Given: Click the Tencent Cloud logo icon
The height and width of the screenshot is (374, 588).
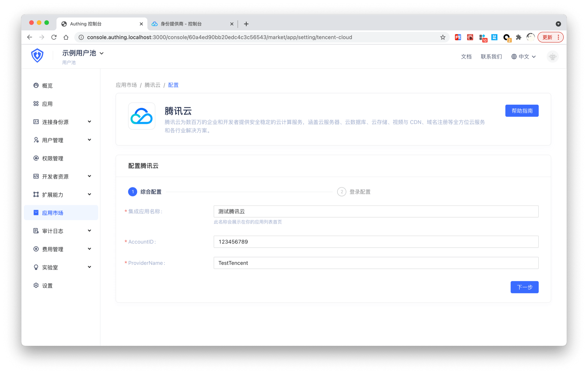Looking at the screenshot, I should (x=141, y=116).
